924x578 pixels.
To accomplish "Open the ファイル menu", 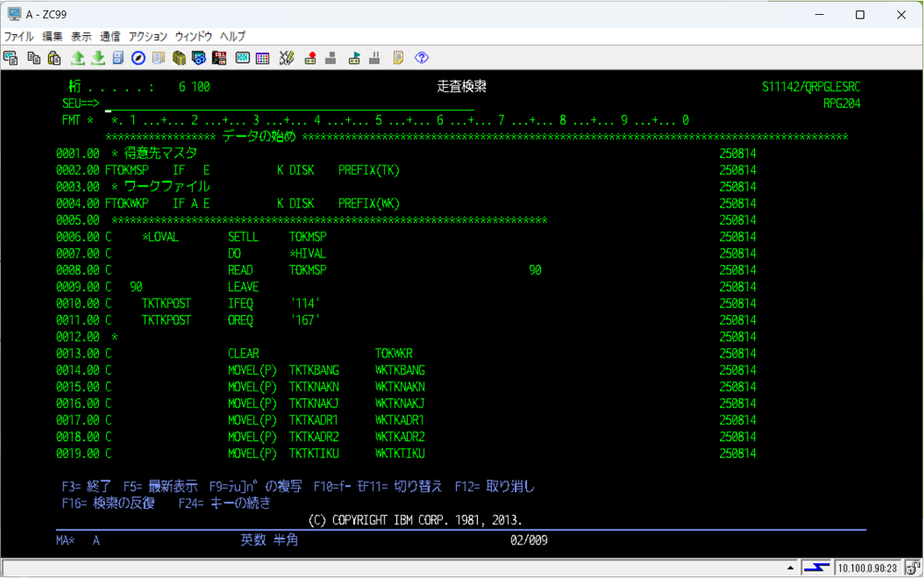I will click(19, 36).
